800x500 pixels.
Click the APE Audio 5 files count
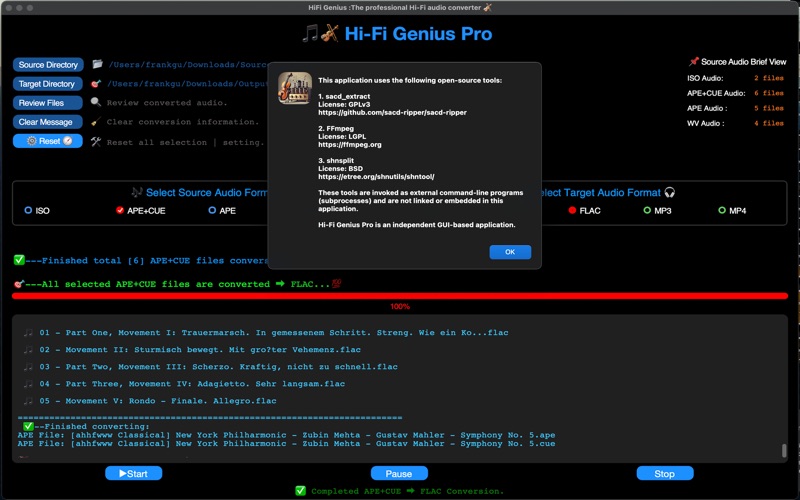click(768, 108)
